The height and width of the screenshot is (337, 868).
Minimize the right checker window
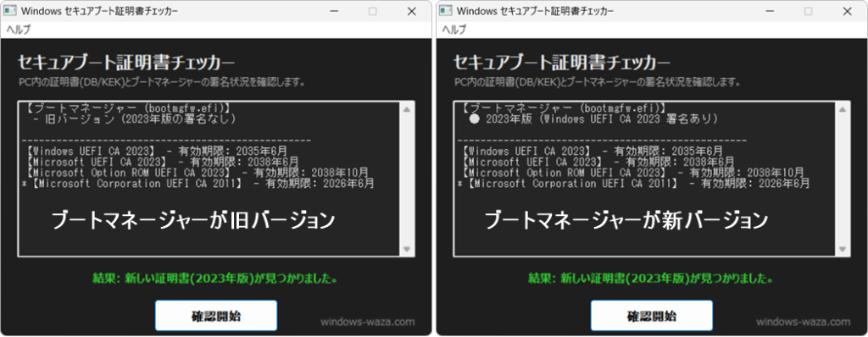click(x=770, y=10)
